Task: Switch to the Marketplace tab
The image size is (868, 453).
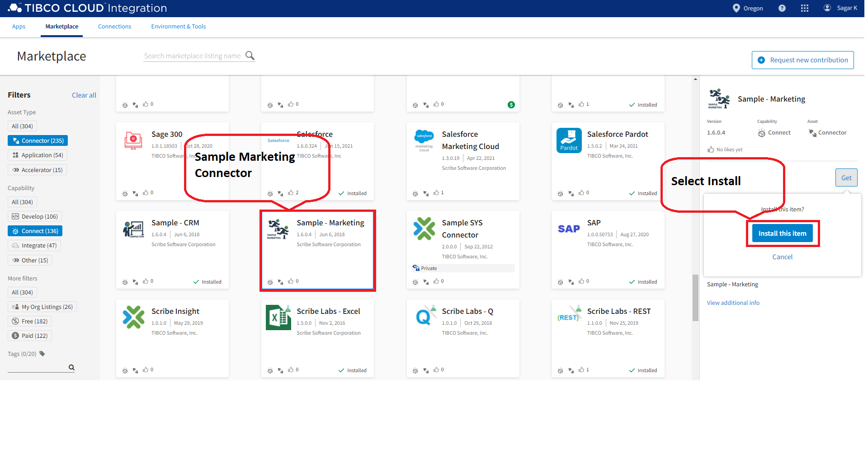Action: click(62, 27)
